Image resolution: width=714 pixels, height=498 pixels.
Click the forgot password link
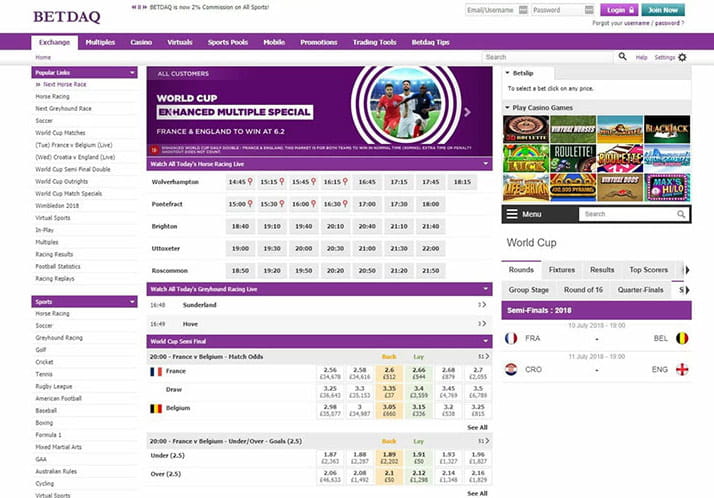point(667,23)
